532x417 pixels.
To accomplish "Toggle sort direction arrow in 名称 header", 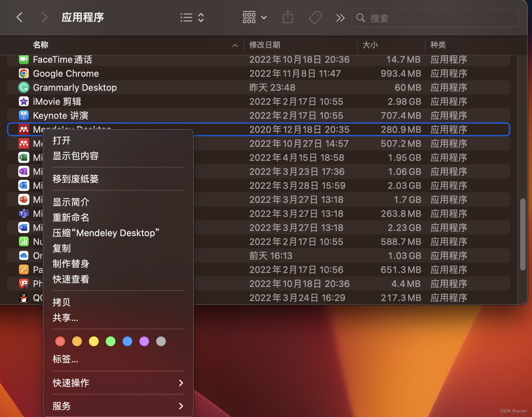I will (235, 46).
